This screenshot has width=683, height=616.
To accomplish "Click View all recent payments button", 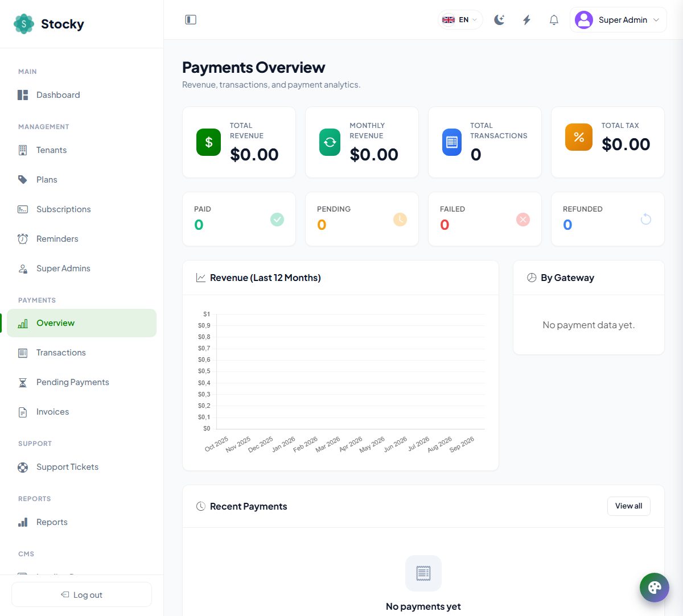I will 628,506.
